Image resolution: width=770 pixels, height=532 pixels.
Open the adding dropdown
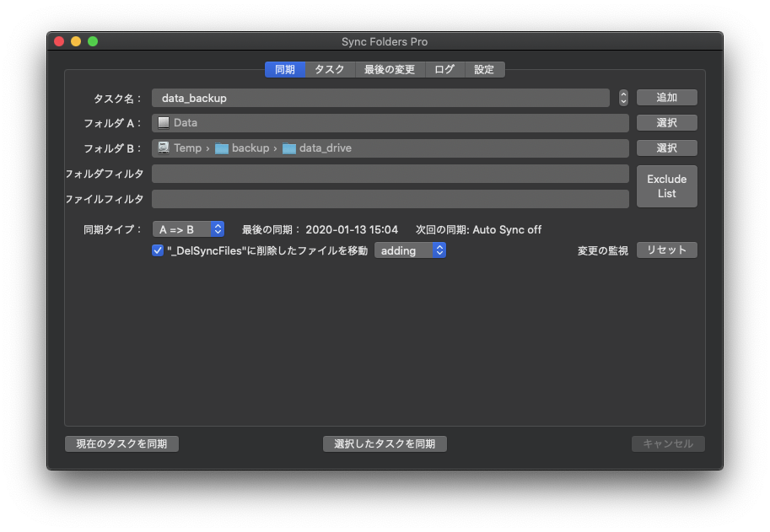410,250
